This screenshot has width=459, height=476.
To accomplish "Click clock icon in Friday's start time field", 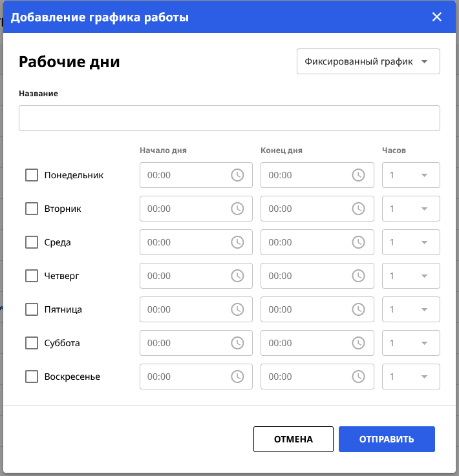I will (237, 309).
